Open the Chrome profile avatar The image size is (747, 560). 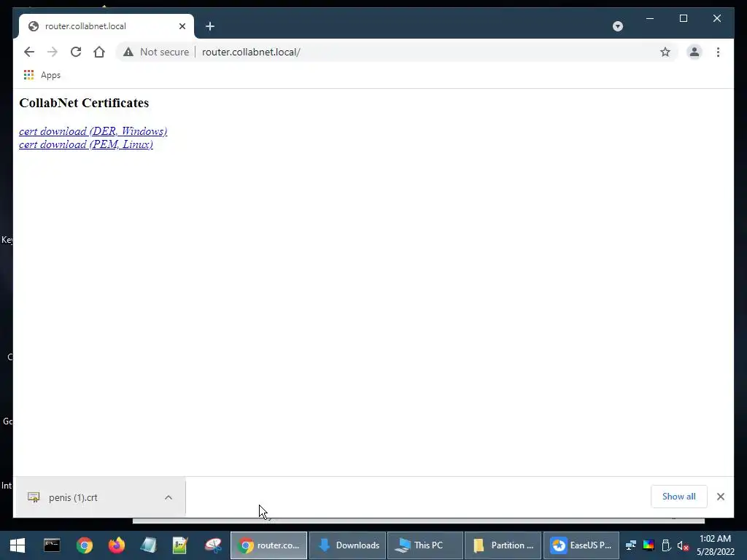tap(694, 52)
